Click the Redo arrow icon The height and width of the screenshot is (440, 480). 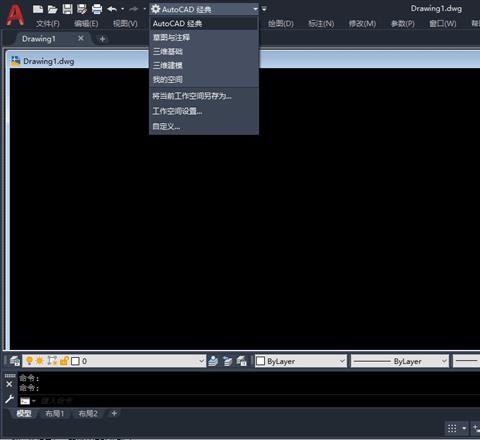point(133,9)
